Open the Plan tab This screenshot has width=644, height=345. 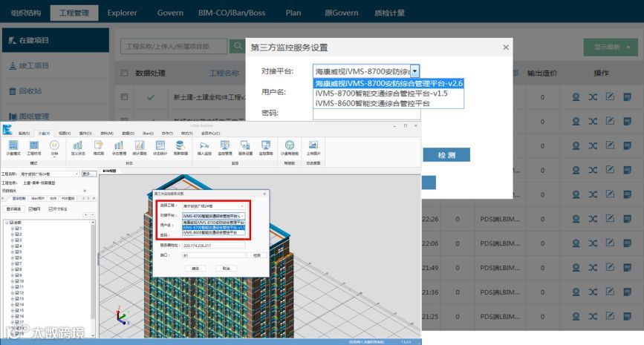tap(293, 13)
